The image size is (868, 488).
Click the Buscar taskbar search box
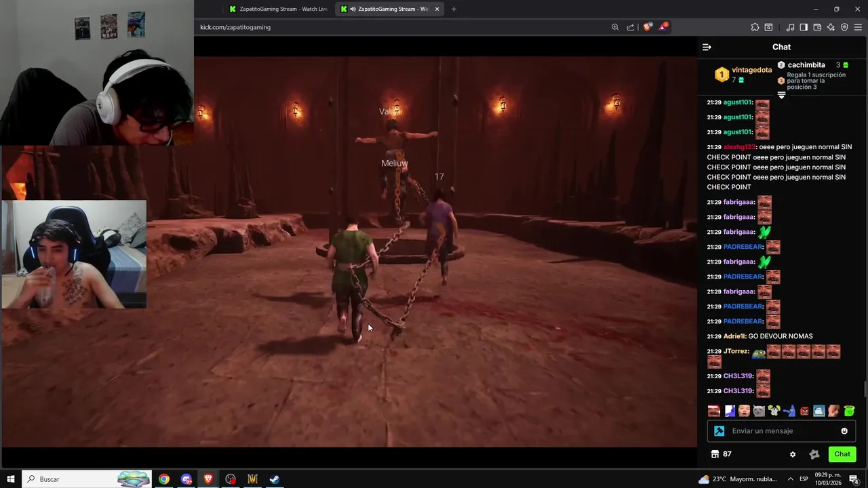click(x=88, y=479)
